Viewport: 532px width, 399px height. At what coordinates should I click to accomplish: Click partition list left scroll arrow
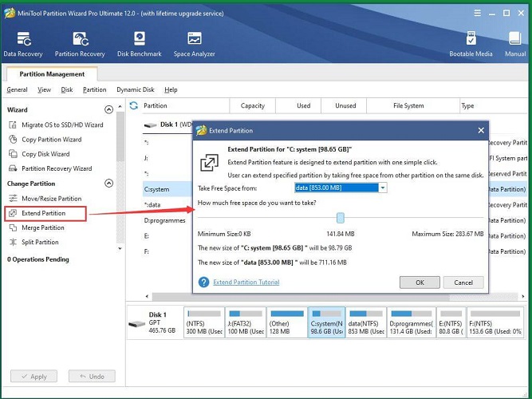(147, 296)
